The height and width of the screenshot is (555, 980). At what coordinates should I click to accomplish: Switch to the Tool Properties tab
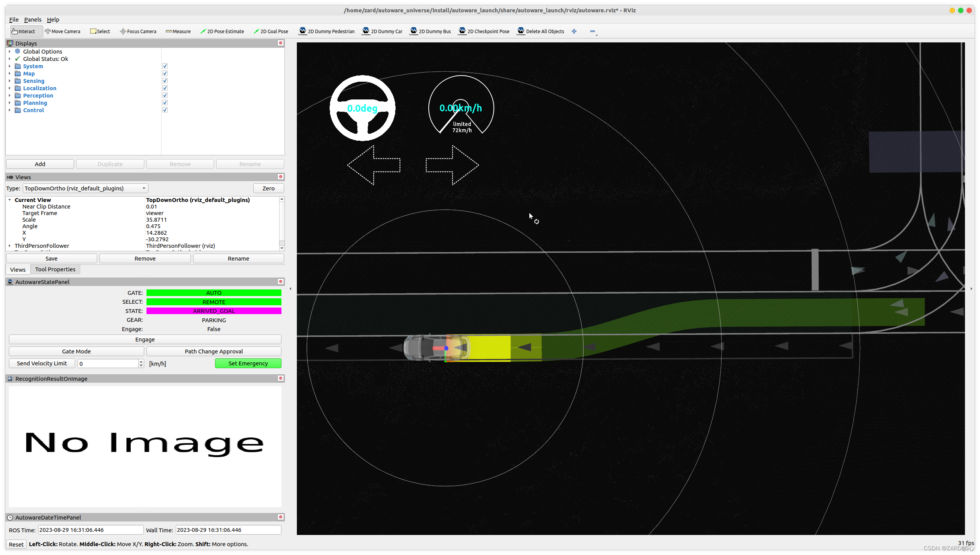tap(55, 269)
